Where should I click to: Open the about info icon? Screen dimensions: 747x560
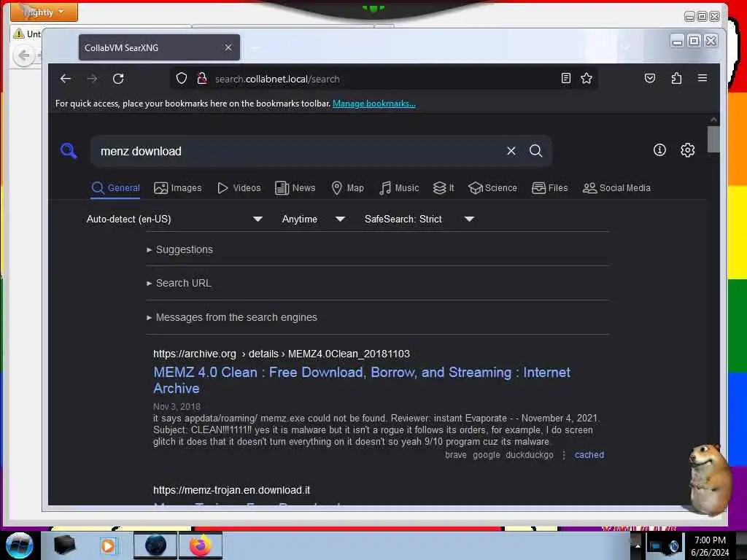pos(659,150)
